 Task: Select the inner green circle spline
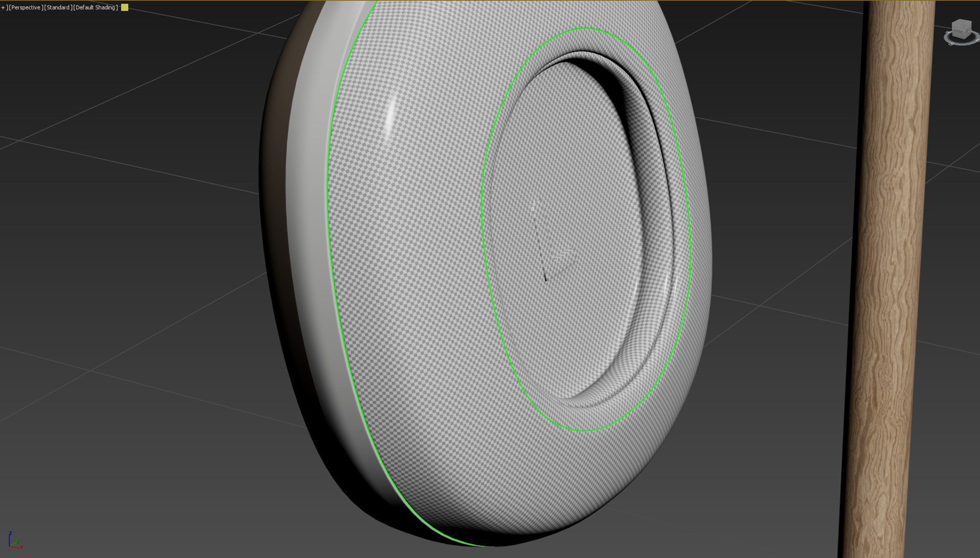coord(482,219)
